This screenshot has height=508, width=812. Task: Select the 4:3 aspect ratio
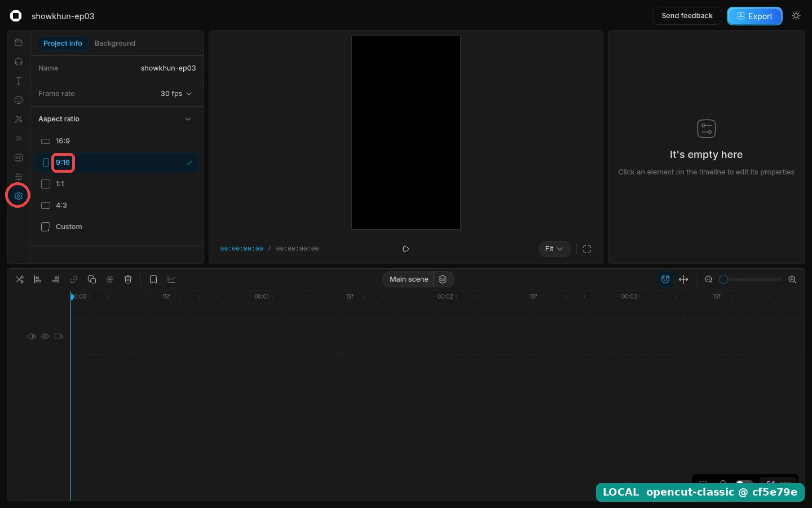(x=117, y=205)
